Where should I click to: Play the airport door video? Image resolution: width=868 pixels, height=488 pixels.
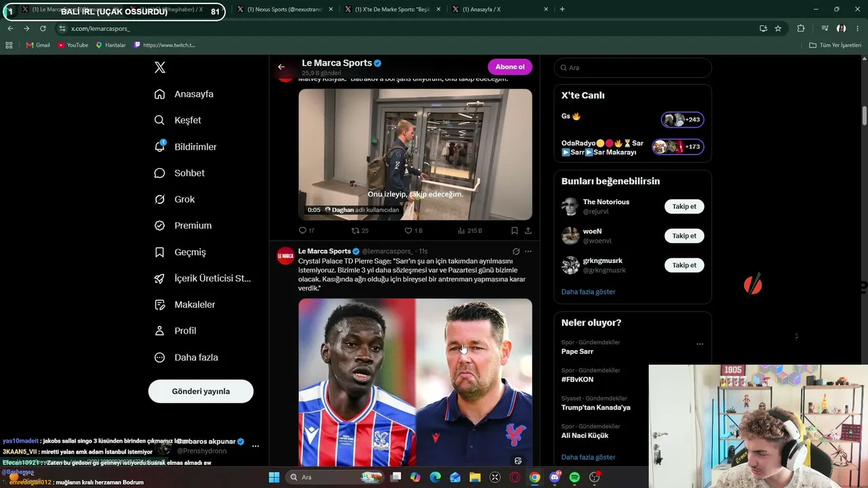(415, 155)
